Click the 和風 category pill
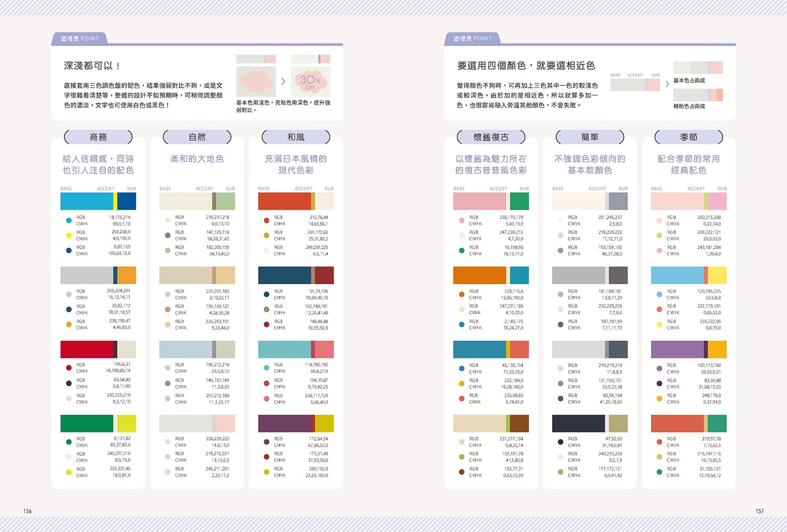The image size is (787, 532). (296, 137)
